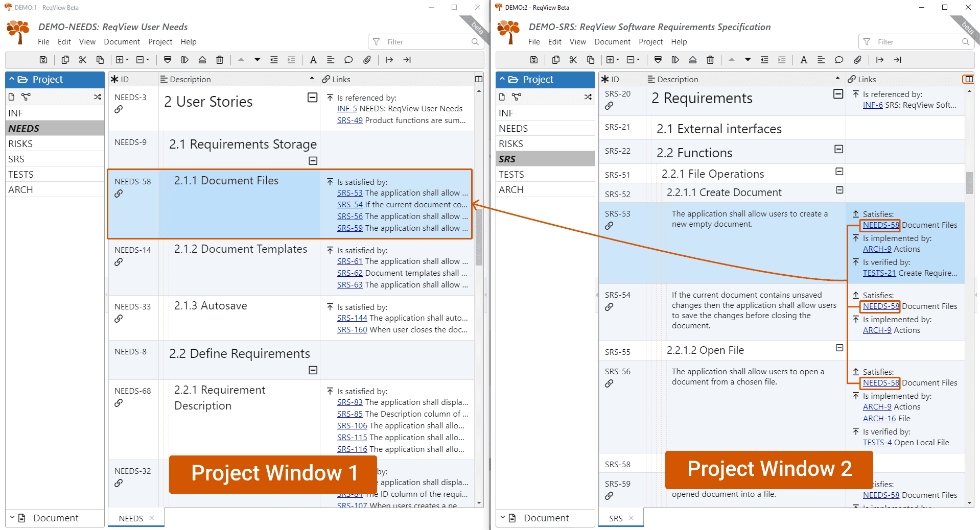Click shuffle icon in SRS window Project panel
The image size is (980, 530).
click(x=588, y=97)
